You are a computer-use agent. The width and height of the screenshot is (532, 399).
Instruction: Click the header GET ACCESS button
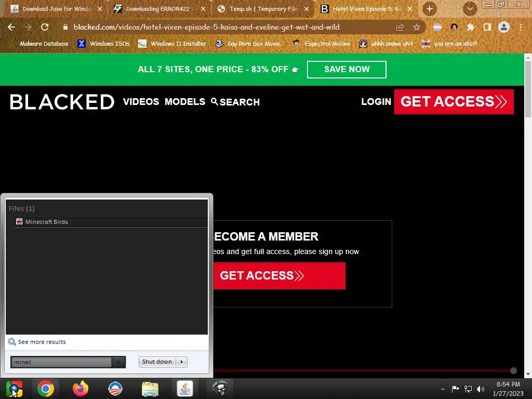pos(454,102)
